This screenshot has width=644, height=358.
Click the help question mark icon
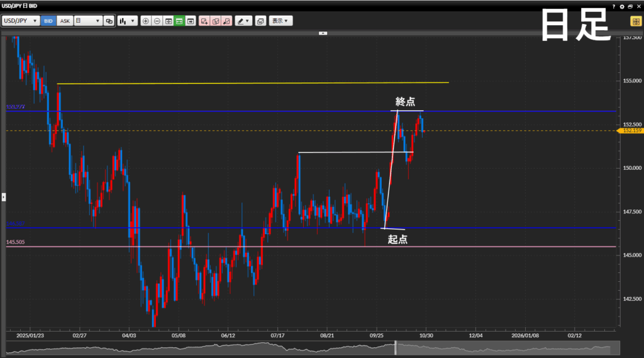pos(613,6)
